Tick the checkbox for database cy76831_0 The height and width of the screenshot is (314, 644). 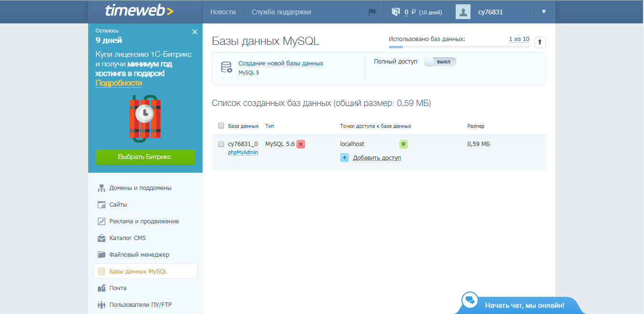pyautogui.click(x=221, y=144)
